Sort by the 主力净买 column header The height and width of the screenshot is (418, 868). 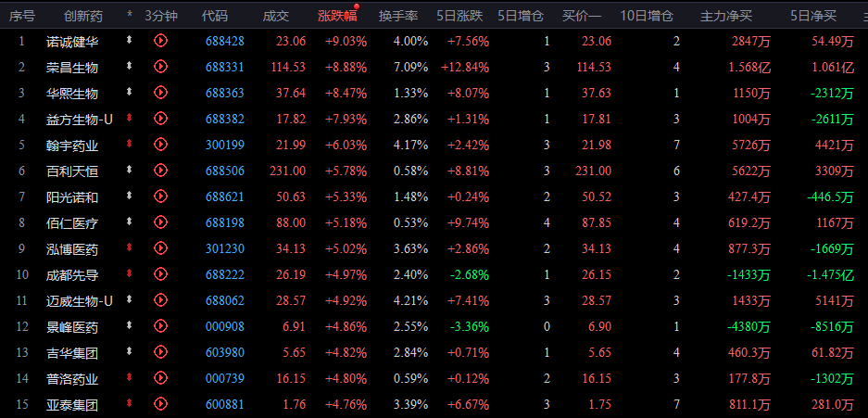coord(726,16)
